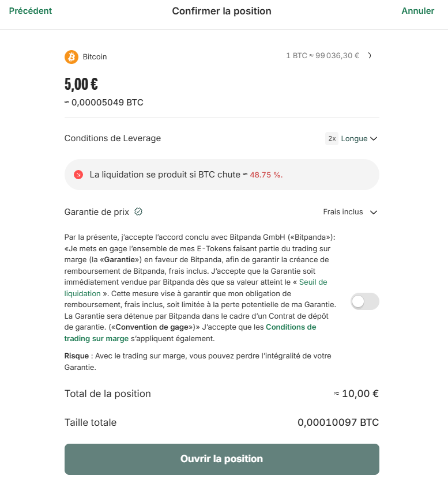This screenshot has height=480, width=448.
Task: Click Précédent to go back
Action: pyautogui.click(x=30, y=10)
